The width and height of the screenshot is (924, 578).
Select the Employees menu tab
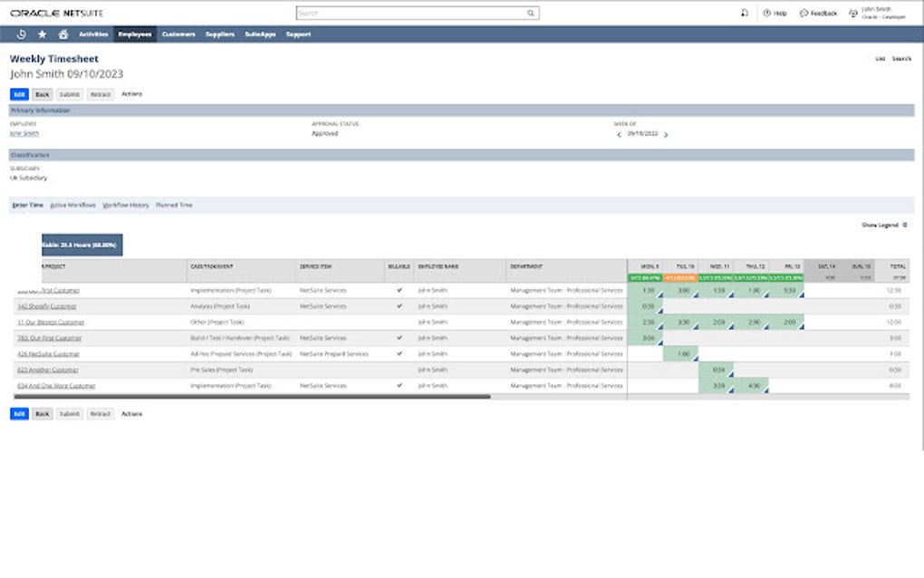click(x=134, y=34)
